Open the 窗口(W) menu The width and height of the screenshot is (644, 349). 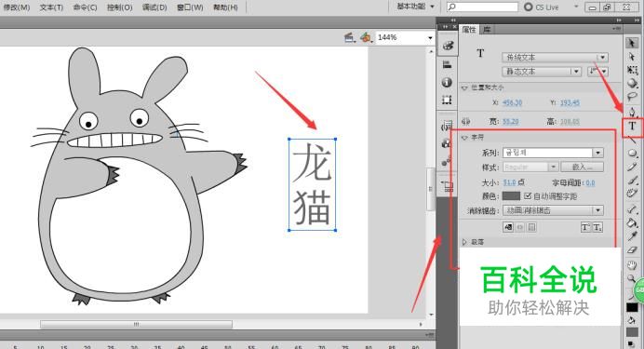coord(190,7)
